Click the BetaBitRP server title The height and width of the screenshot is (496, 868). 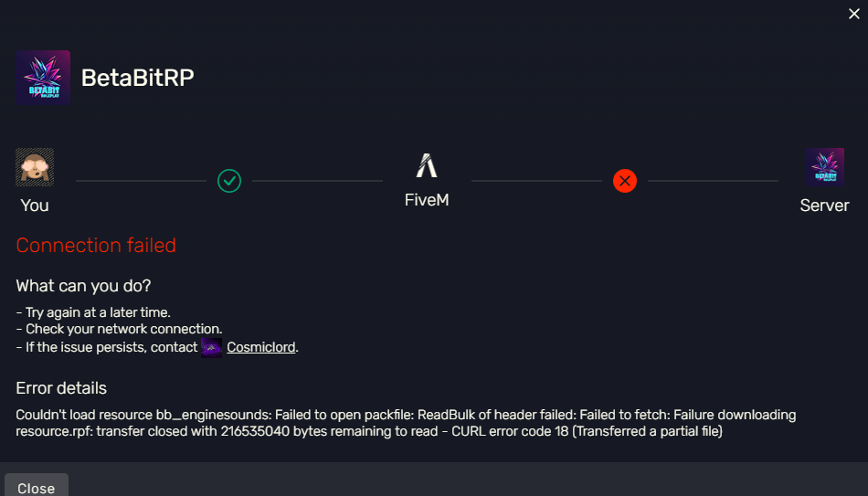[138, 78]
